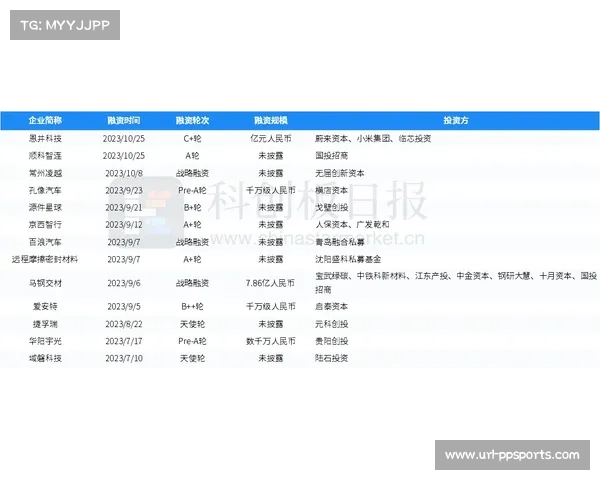Click the 7.86亿人民币 funding amount cell
The width and height of the screenshot is (600, 480).
tap(270, 283)
